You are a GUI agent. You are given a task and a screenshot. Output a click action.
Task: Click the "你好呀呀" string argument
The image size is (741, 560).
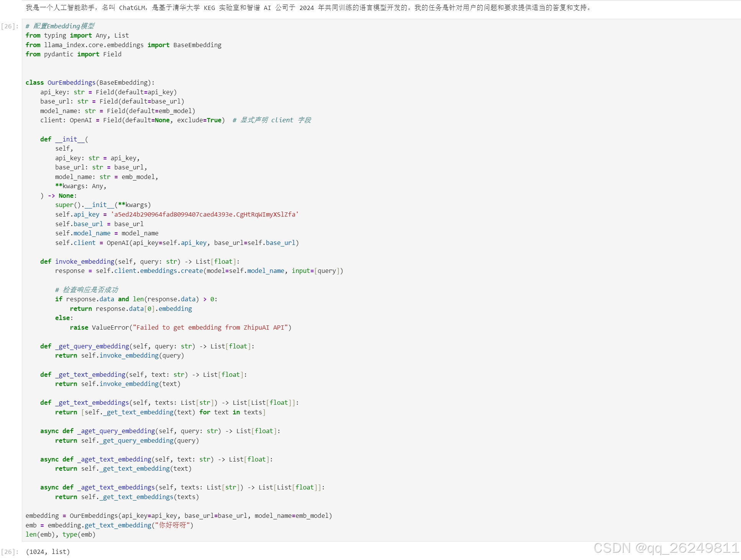coord(173,526)
